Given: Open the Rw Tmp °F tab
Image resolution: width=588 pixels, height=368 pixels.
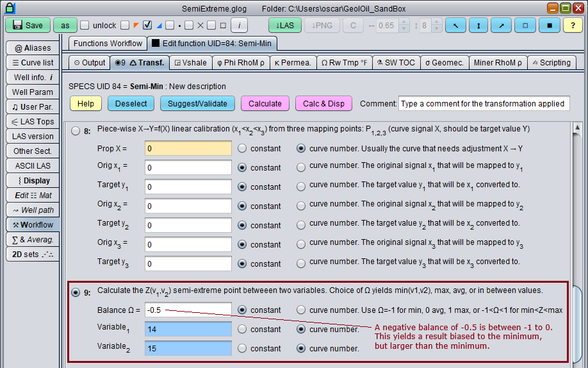Looking at the screenshot, I should tap(344, 63).
